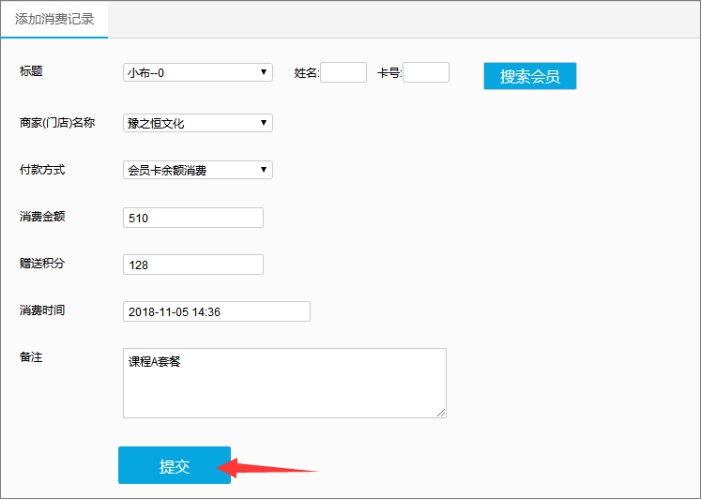Open the 标题 dropdown showing 小布--0

coord(198,72)
